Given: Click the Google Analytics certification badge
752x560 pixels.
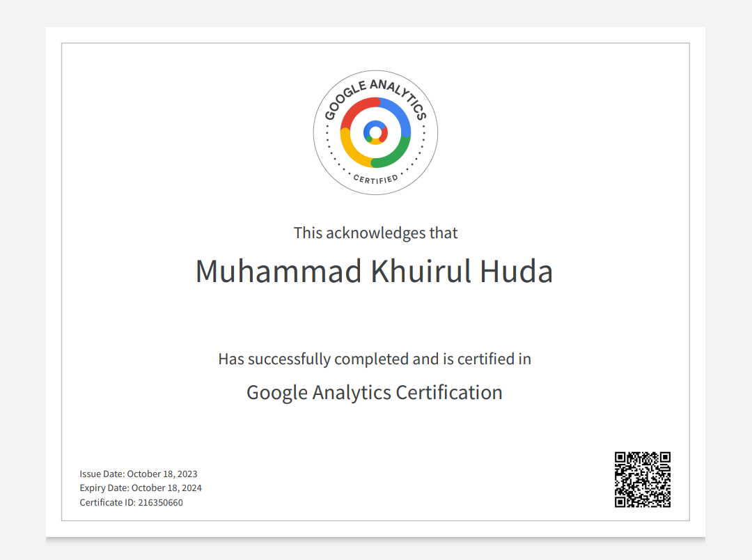Looking at the screenshot, I should pyautogui.click(x=375, y=132).
